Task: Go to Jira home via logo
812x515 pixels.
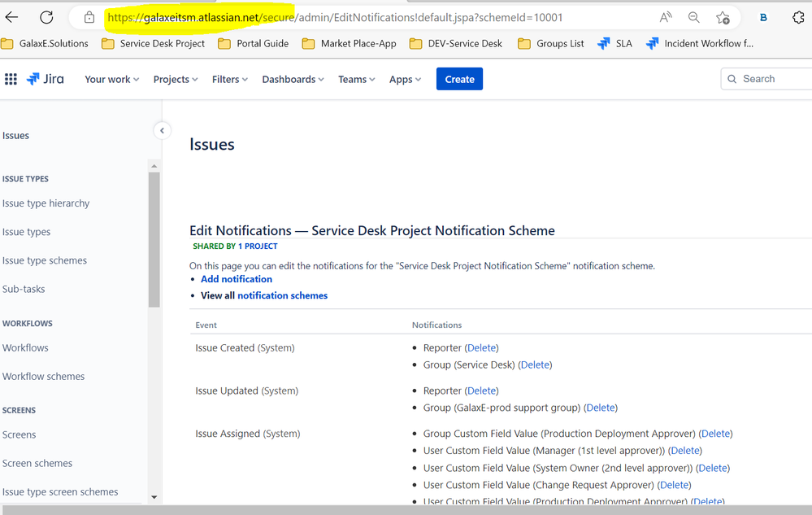Action: [45, 79]
